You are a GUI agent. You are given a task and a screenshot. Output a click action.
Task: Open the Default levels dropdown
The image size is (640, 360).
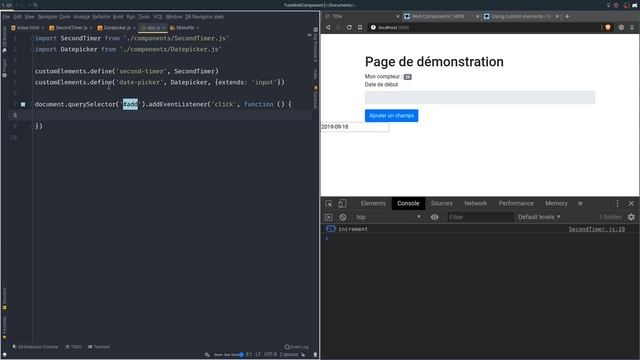(539, 217)
